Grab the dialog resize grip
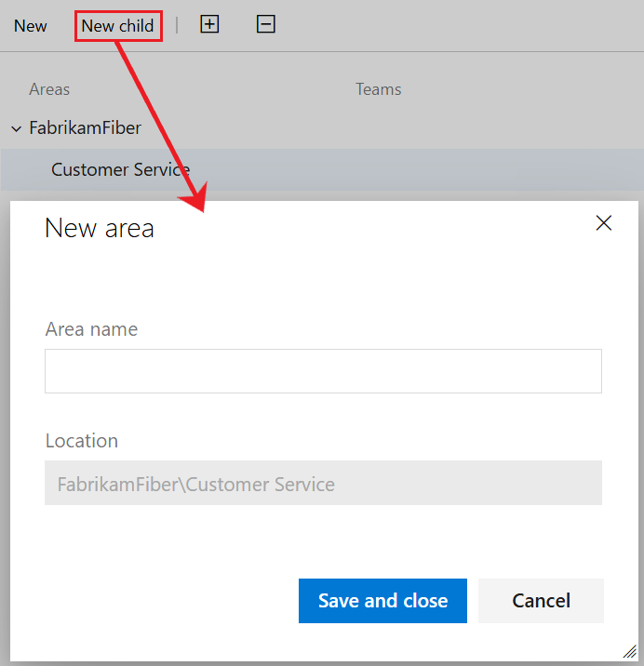This screenshot has height=666, width=644. click(x=629, y=651)
